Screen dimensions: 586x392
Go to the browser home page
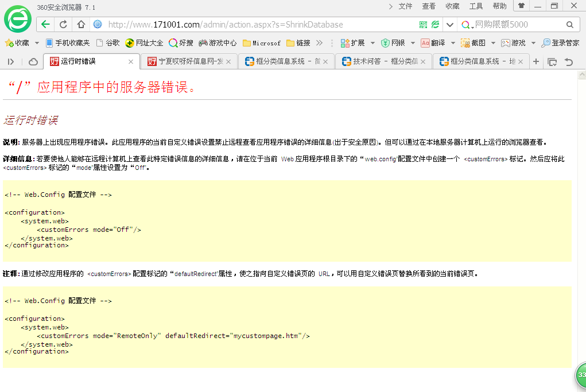click(x=81, y=25)
